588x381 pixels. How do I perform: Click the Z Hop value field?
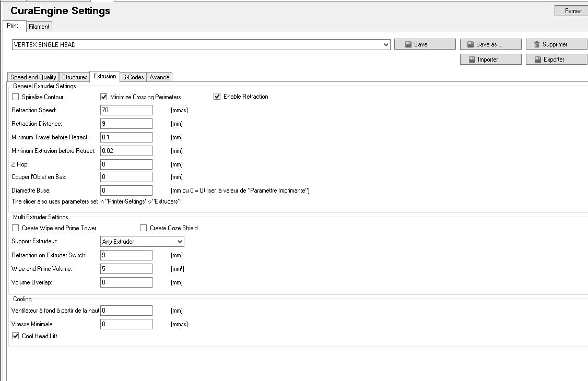(126, 164)
